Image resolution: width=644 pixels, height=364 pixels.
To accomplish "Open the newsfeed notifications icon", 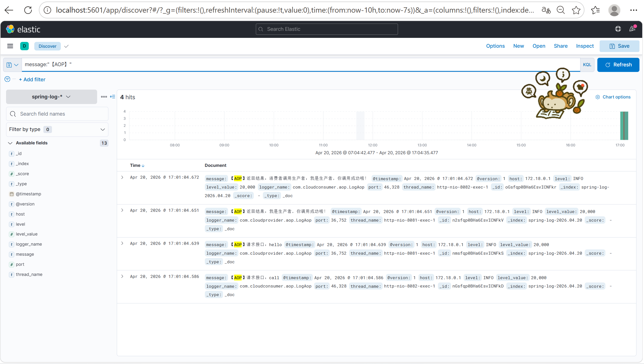I will coord(632,29).
